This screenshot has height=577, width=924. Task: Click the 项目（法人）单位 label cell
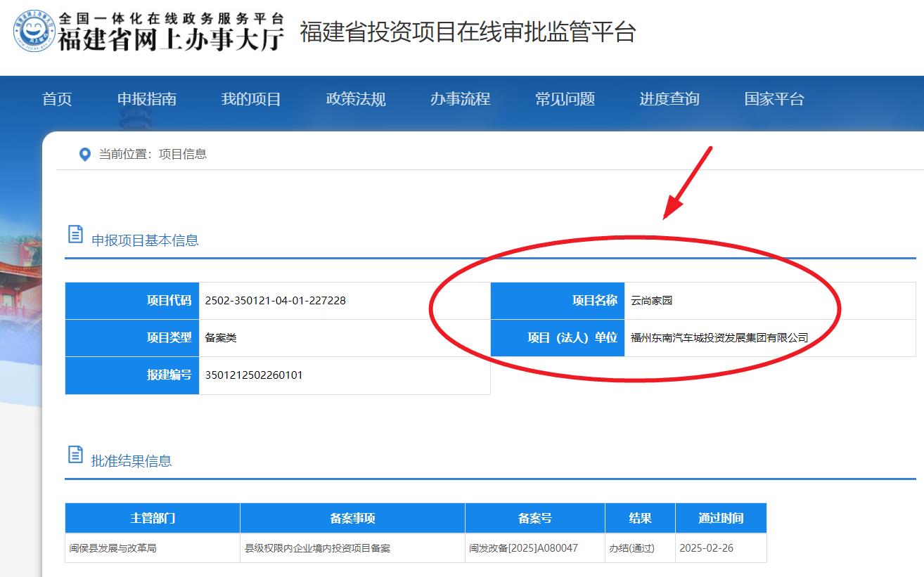[x=558, y=338]
